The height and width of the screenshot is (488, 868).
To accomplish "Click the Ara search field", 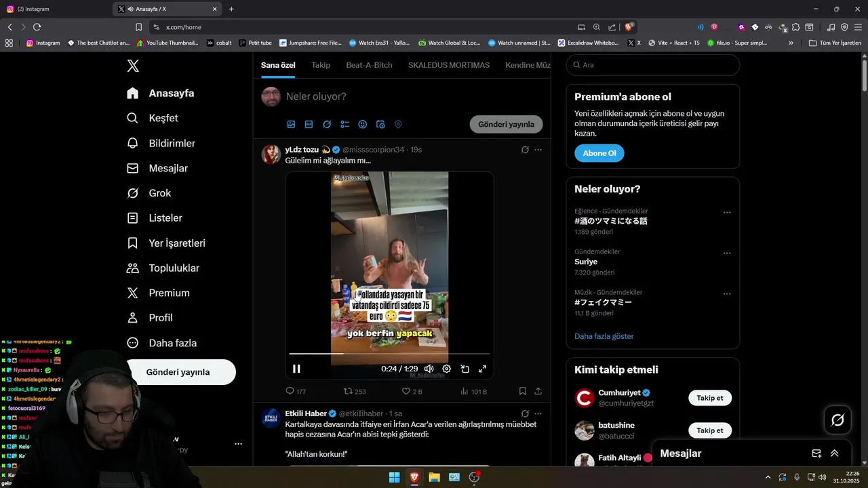I will [652, 65].
